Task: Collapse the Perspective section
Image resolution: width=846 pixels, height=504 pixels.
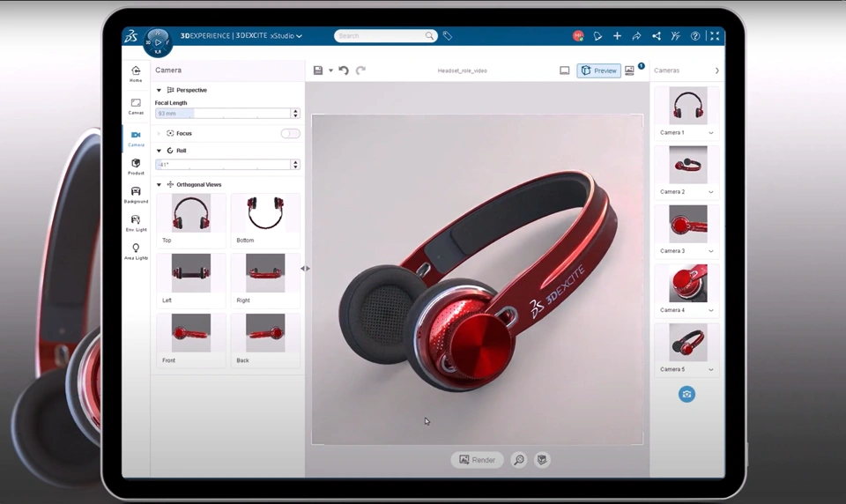Action: coord(159,90)
